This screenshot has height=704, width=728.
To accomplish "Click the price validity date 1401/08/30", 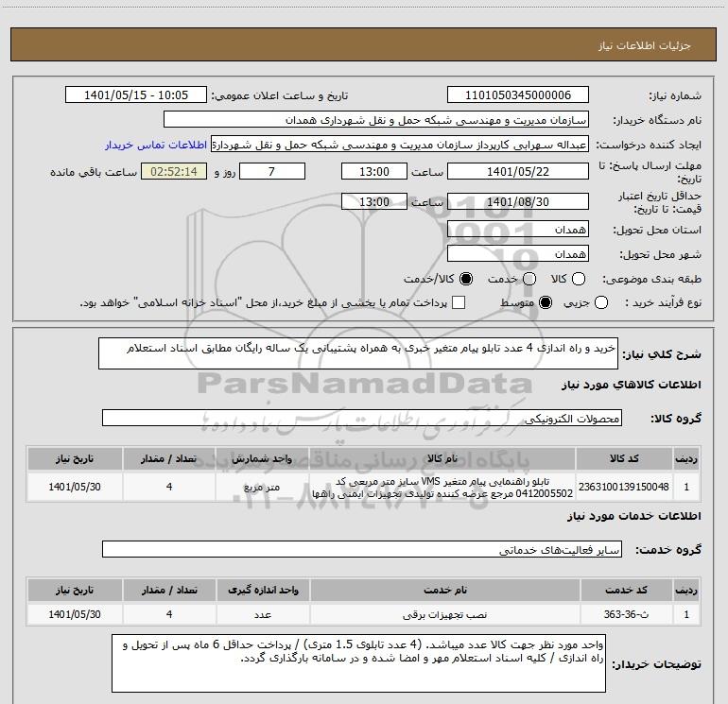I will (x=518, y=201).
